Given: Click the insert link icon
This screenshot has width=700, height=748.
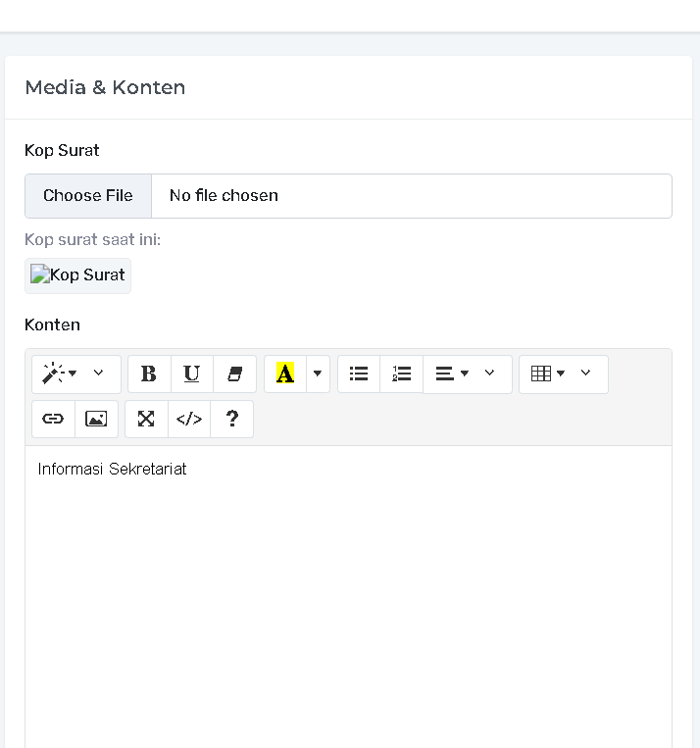Looking at the screenshot, I should (x=53, y=419).
